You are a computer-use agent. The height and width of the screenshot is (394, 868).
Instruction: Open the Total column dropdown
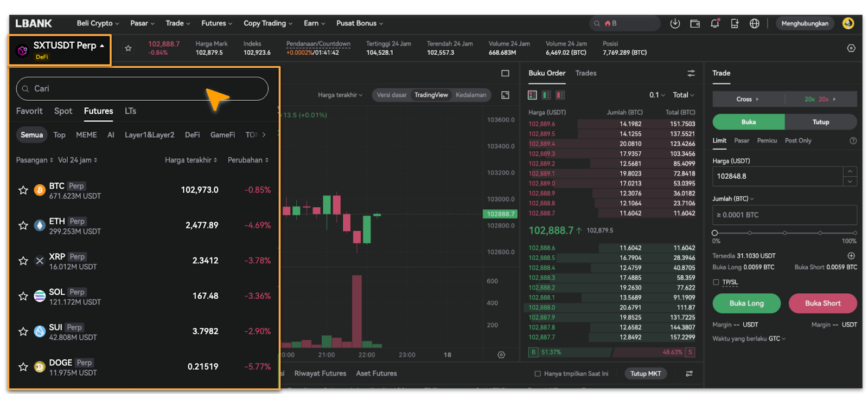coord(684,95)
